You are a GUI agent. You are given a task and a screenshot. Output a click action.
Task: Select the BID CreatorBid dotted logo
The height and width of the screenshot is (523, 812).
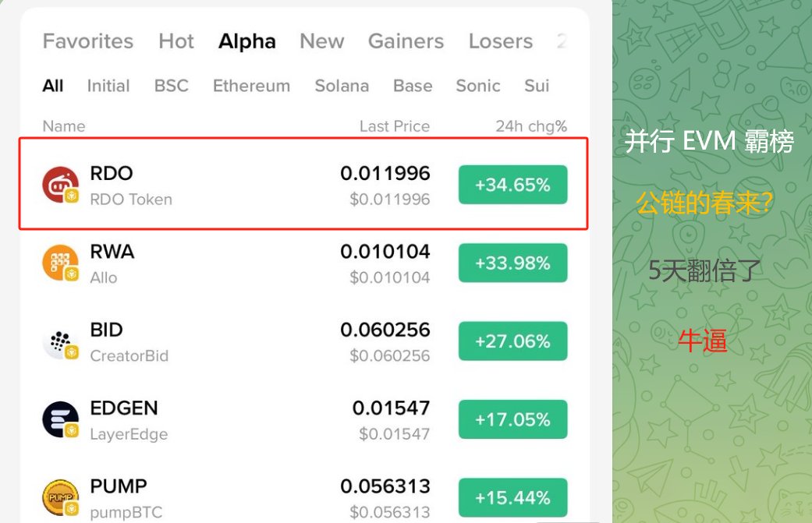[x=61, y=341]
